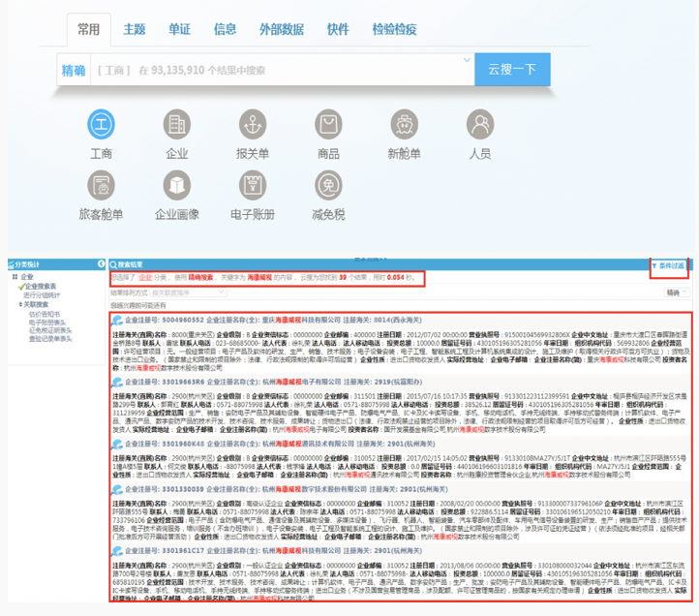
Task: Switch to the 外部数据 tab
Action: click(x=282, y=29)
